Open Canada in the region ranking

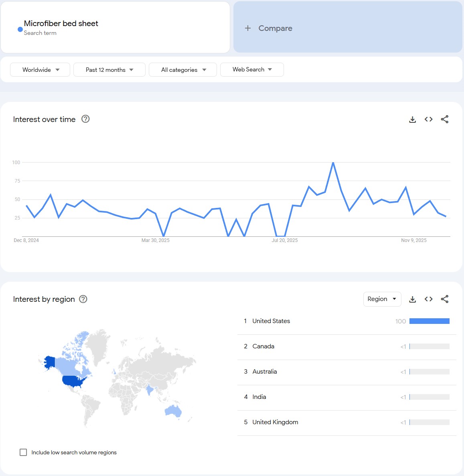tap(263, 346)
